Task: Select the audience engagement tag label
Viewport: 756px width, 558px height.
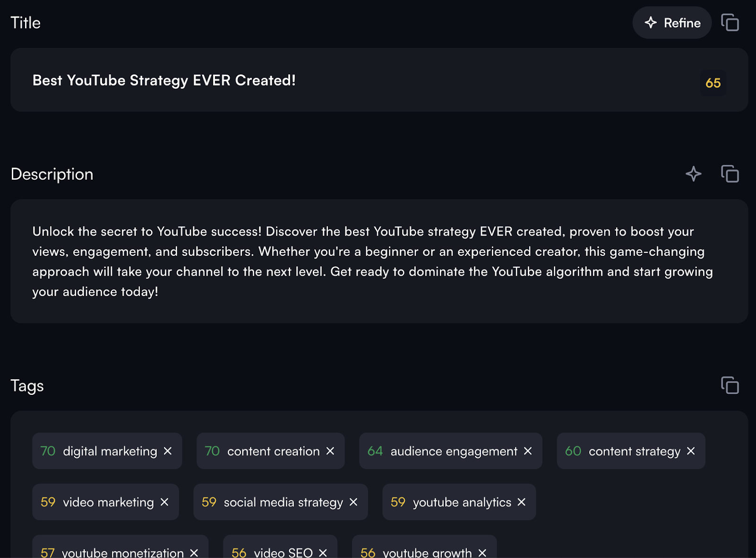Action: tap(454, 452)
